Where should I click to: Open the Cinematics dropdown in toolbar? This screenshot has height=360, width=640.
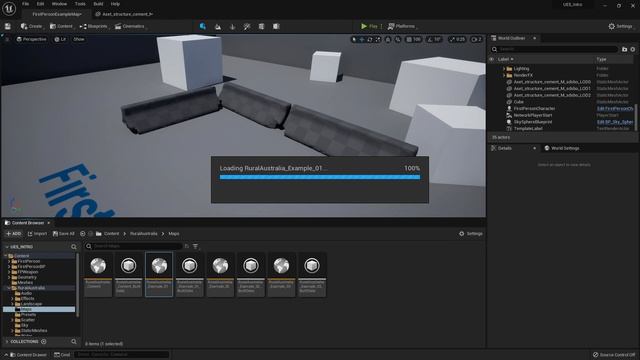point(130,26)
